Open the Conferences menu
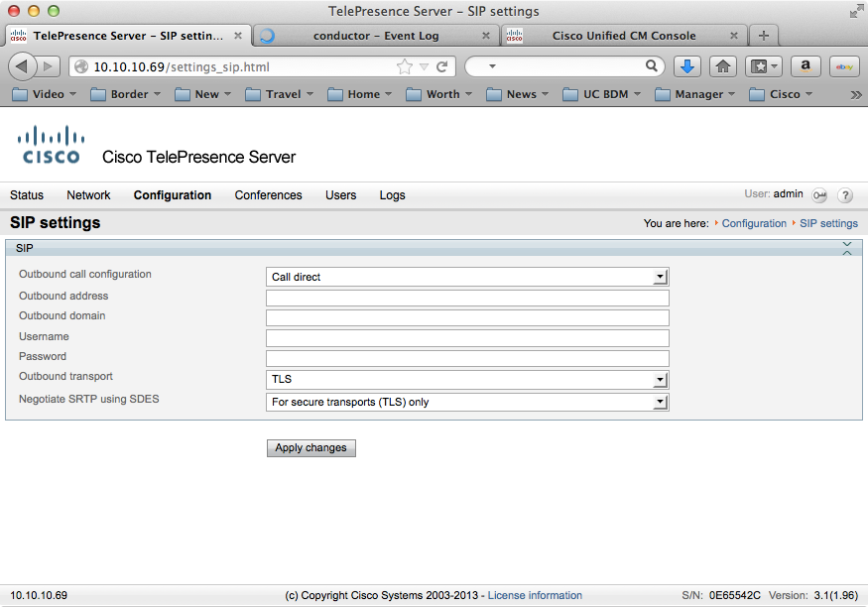868x607 pixels. 268,195
